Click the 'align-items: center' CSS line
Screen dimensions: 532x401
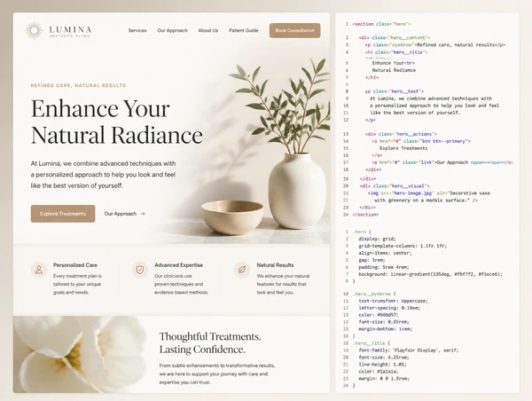385,253
